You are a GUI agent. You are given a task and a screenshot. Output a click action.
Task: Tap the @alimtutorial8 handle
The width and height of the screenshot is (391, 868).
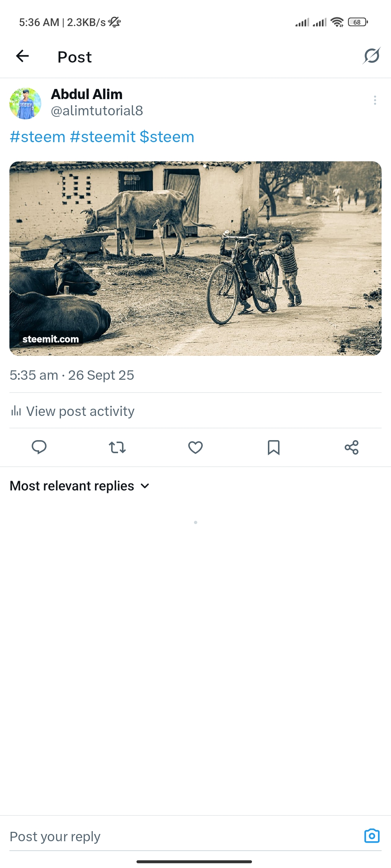pyautogui.click(x=97, y=111)
